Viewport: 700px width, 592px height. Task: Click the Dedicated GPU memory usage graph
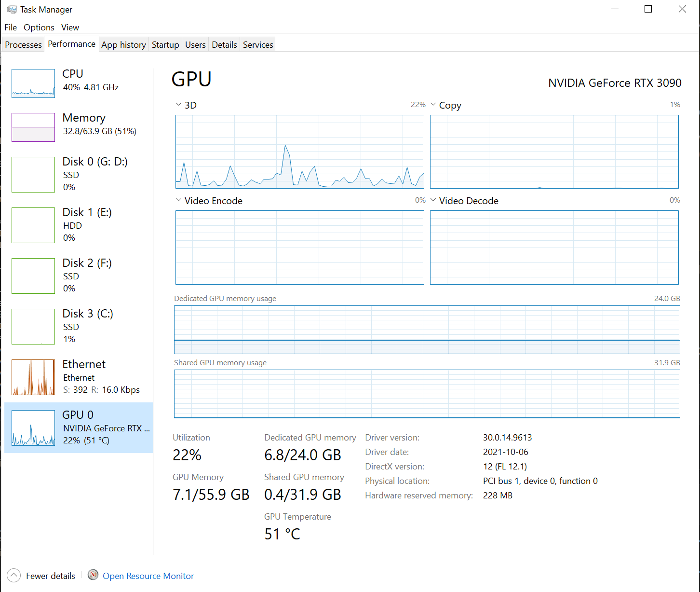[427, 330]
